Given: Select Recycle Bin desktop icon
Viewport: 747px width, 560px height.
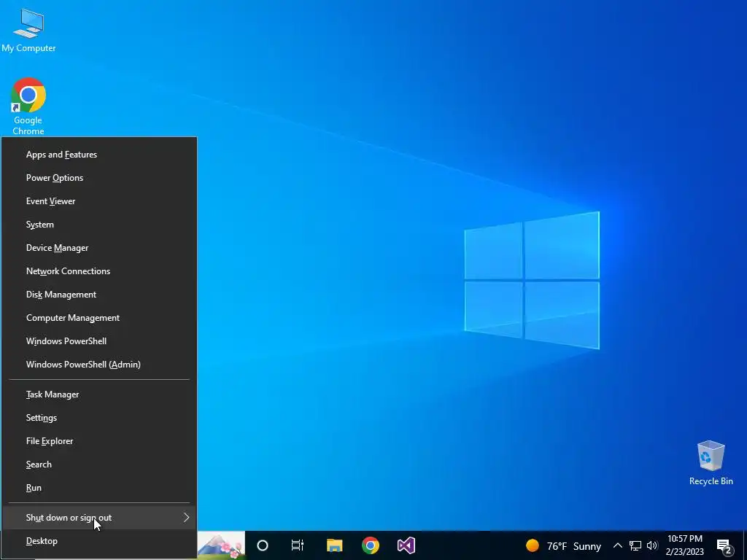Looking at the screenshot, I should [x=711, y=463].
